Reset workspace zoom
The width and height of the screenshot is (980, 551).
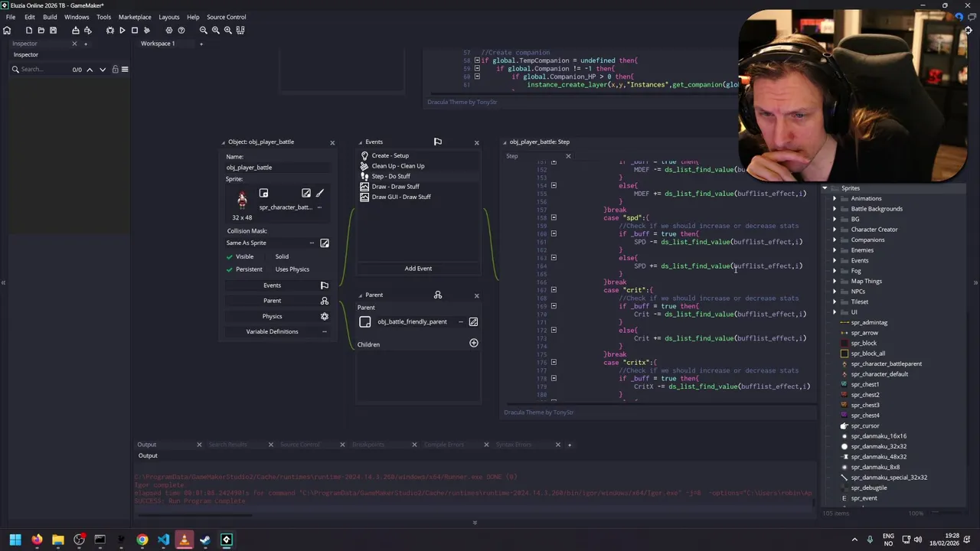click(216, 30)
